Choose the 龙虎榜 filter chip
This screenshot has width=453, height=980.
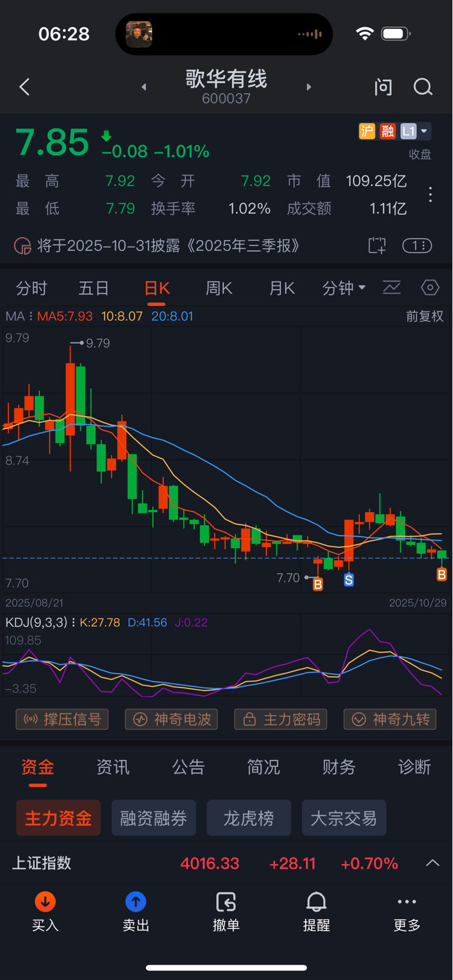coord(249,818)
